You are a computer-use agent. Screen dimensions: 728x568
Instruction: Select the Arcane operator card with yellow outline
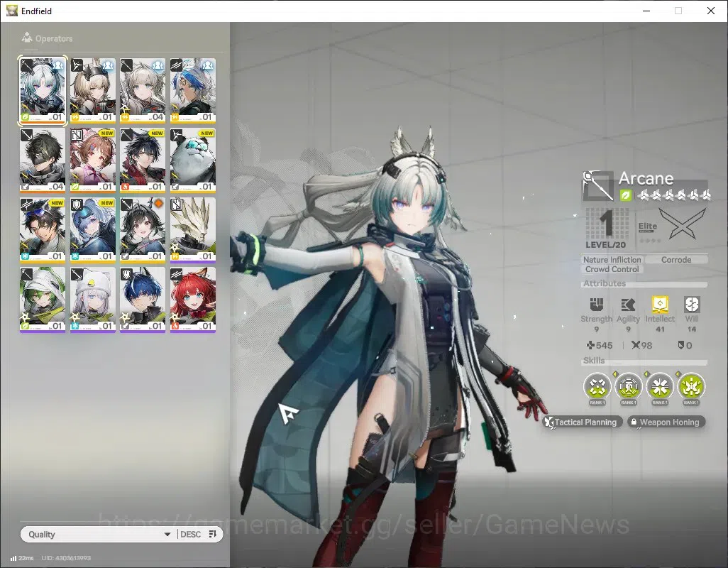(x=43, y=91)
